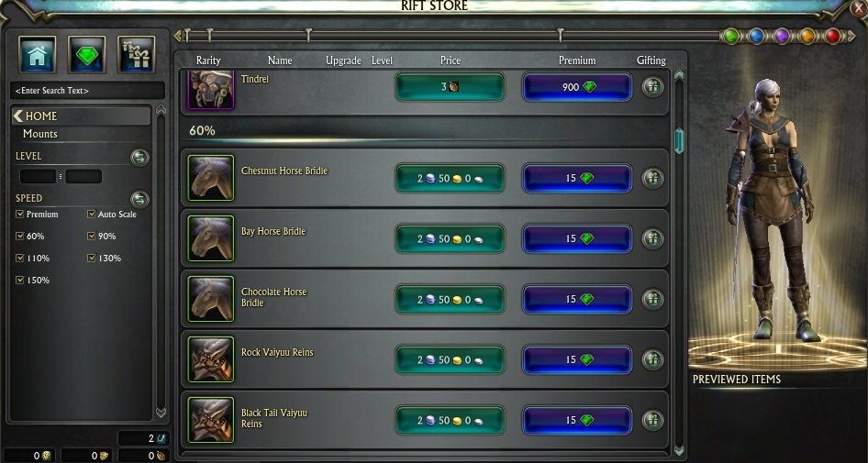Click the green gem credits icon button
This screenshot has height=463, width=868.
86,54
